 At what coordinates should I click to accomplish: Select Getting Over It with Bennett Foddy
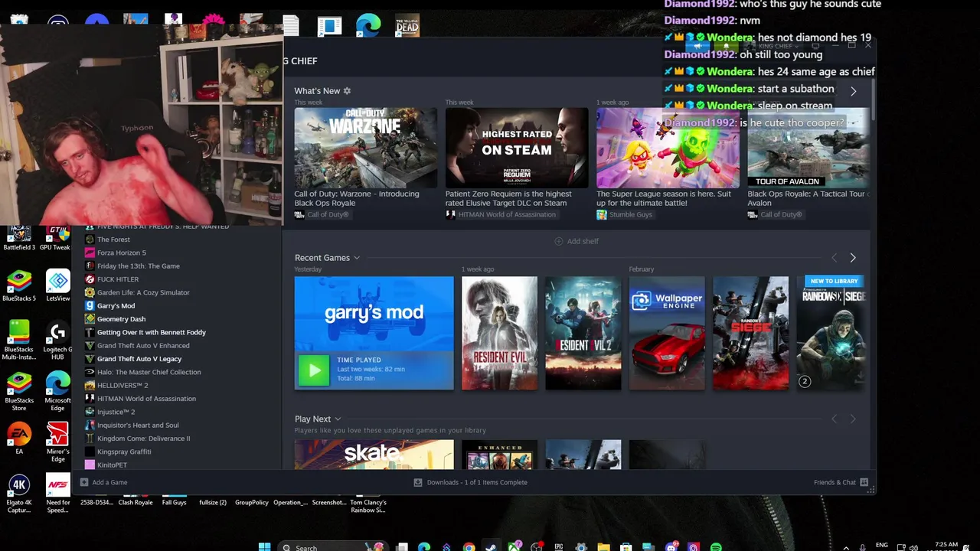pyautogui.click(x=151, y=332)
